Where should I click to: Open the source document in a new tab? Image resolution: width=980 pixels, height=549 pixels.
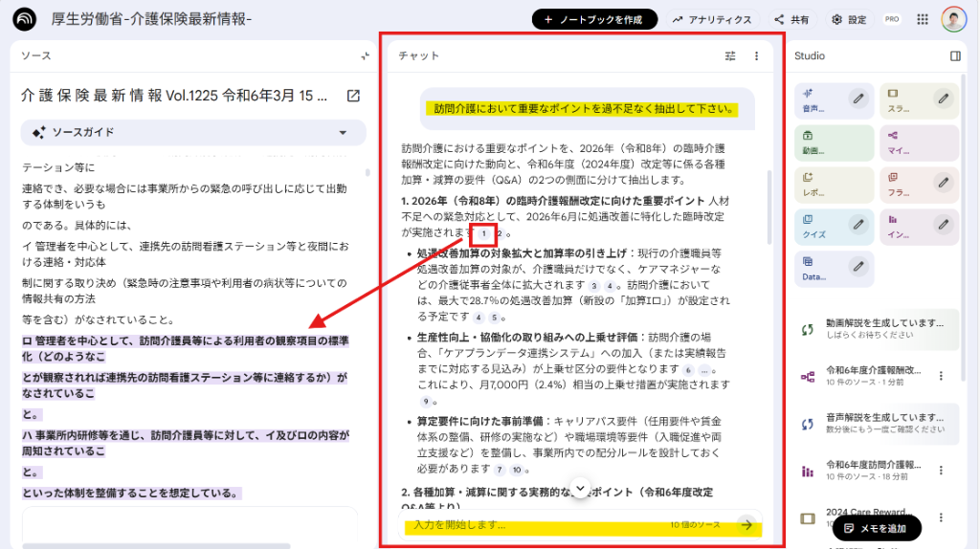tap(353, 96)
